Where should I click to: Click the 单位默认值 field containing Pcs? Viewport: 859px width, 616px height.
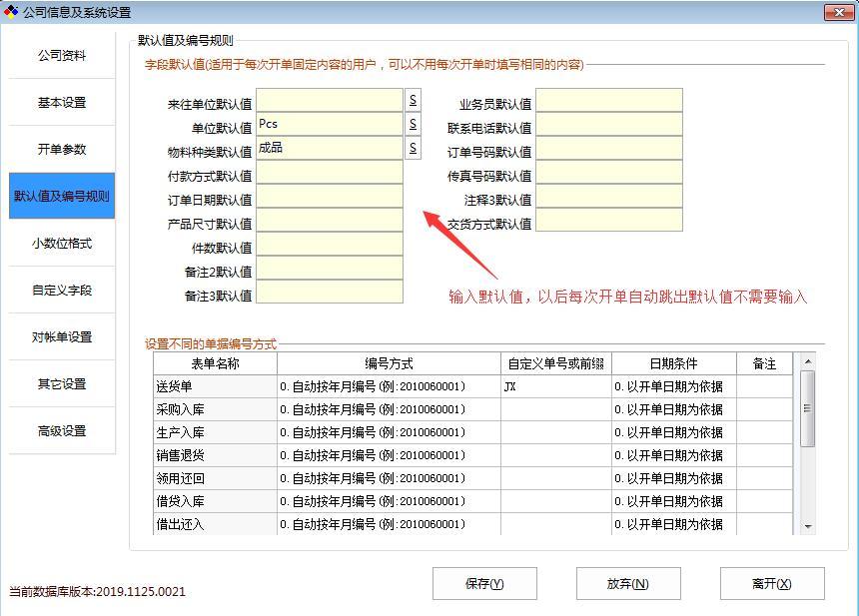(330, 124)
